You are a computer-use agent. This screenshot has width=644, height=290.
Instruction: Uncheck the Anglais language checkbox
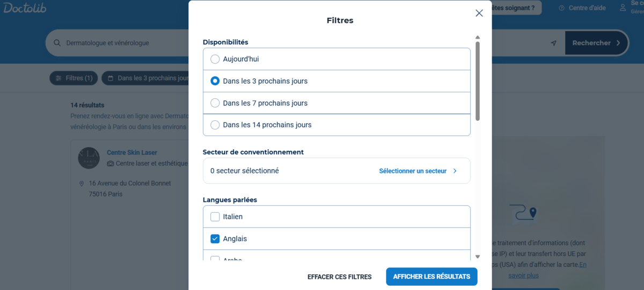click(x=215, y=239)
